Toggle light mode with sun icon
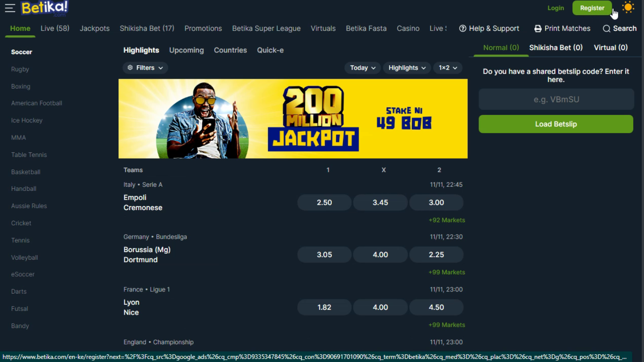644x362 pixels. pos(628,8)
